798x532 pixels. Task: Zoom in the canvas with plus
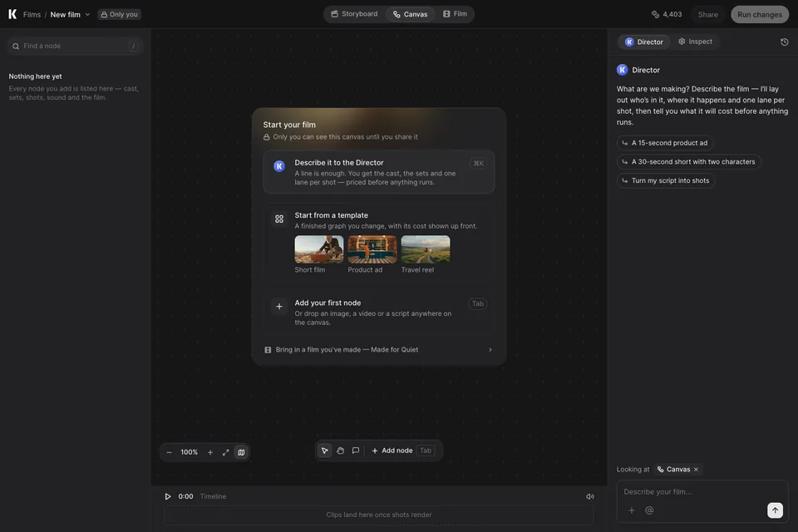coord(210,452)
